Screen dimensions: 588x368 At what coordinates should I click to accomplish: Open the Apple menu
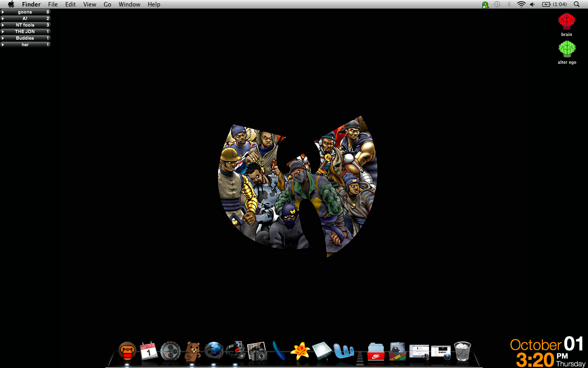click(x=11, y=4)
